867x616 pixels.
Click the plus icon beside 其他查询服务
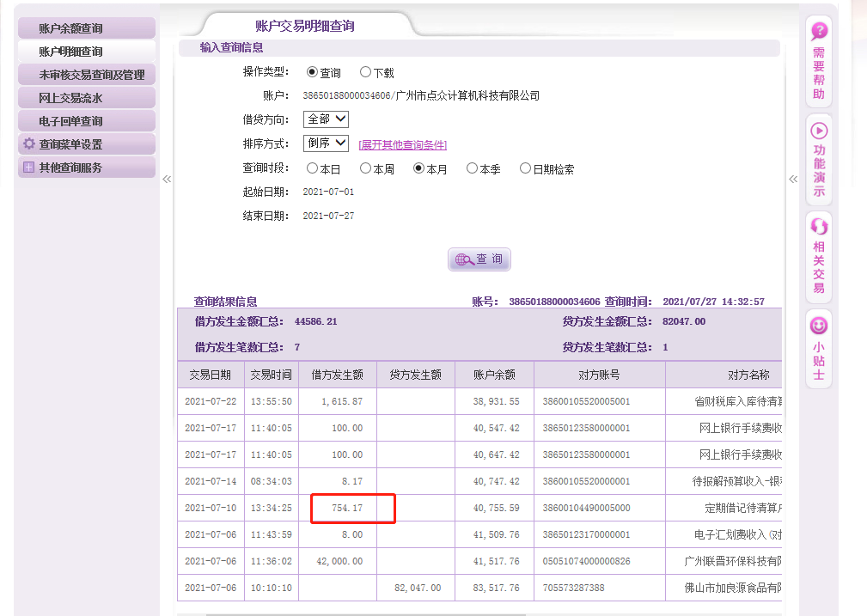pos(29,168)
